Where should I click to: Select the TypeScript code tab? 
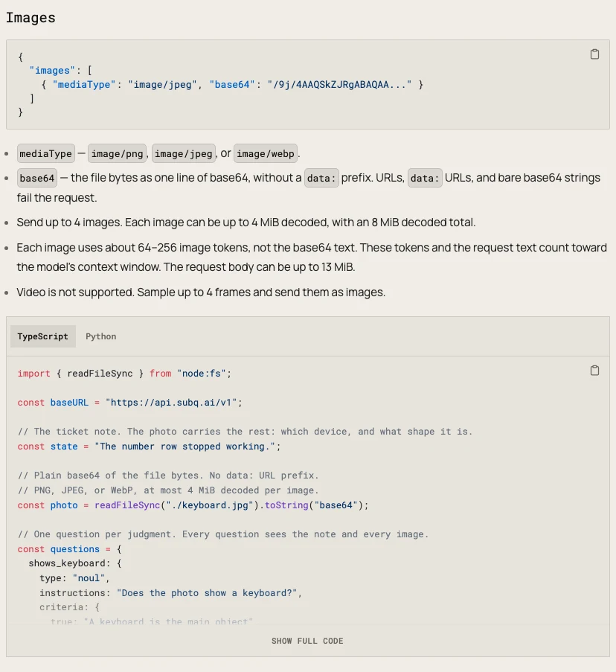(x=43, y=336)
